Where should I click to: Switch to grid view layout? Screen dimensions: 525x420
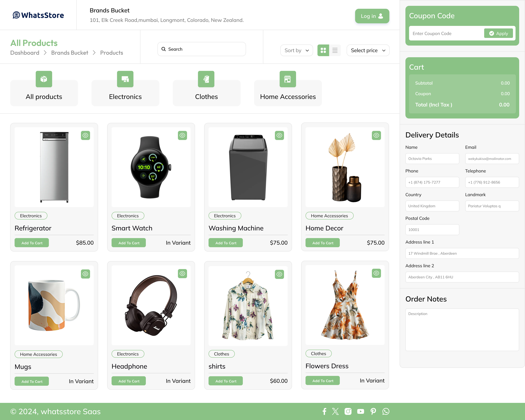[323, 50]
